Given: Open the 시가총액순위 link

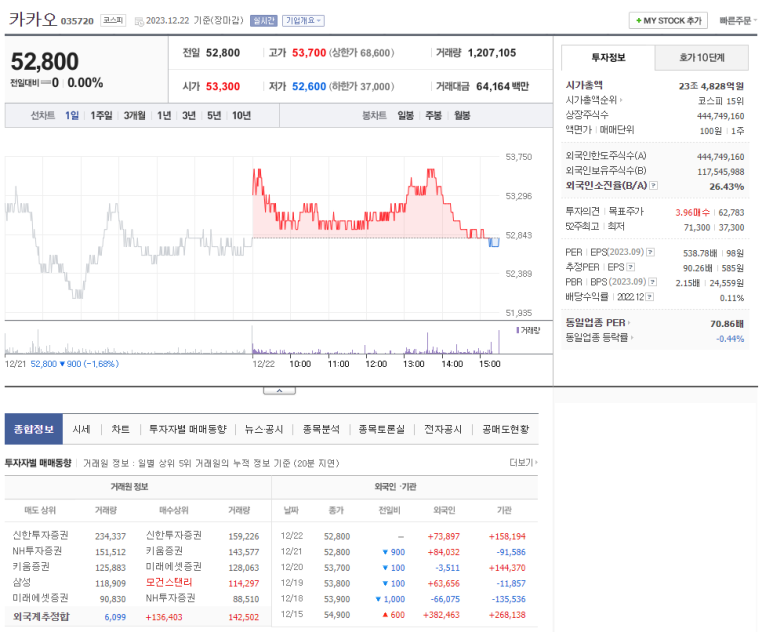Looking at the screenshot, I should [x=594, y=100].
